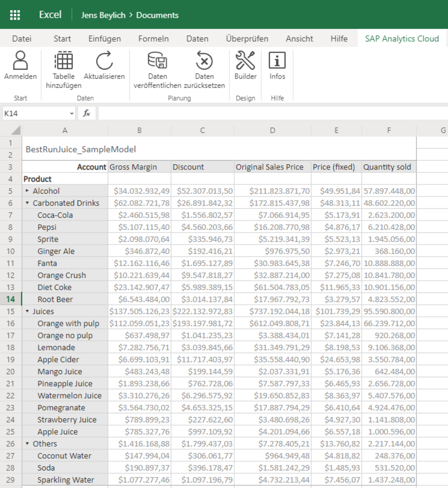The image size is (448, 488).
Task: Switch to the Formeln tab
Action: tap(153, 39)
